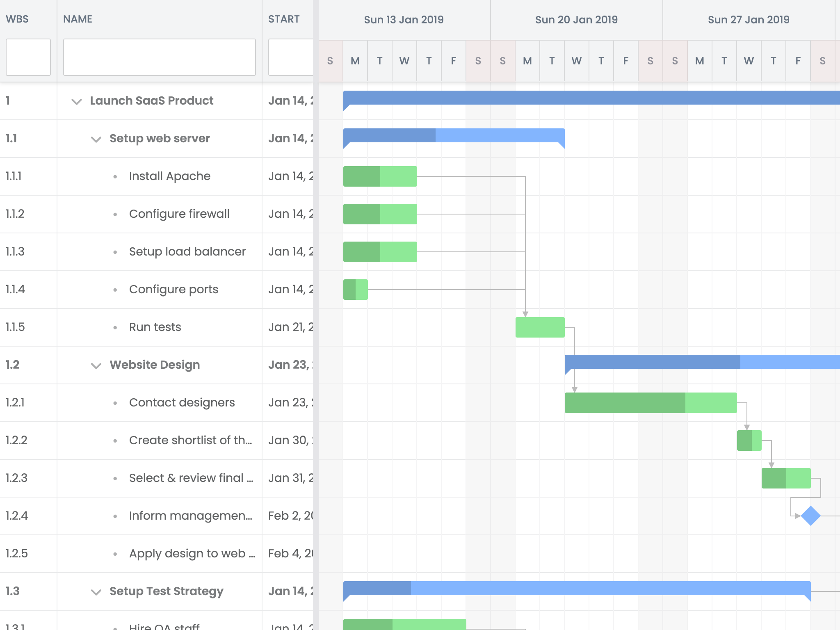Click the progress segment of Install Apache bar
This screenshot has width=840, height=630.
coord(361,176)
